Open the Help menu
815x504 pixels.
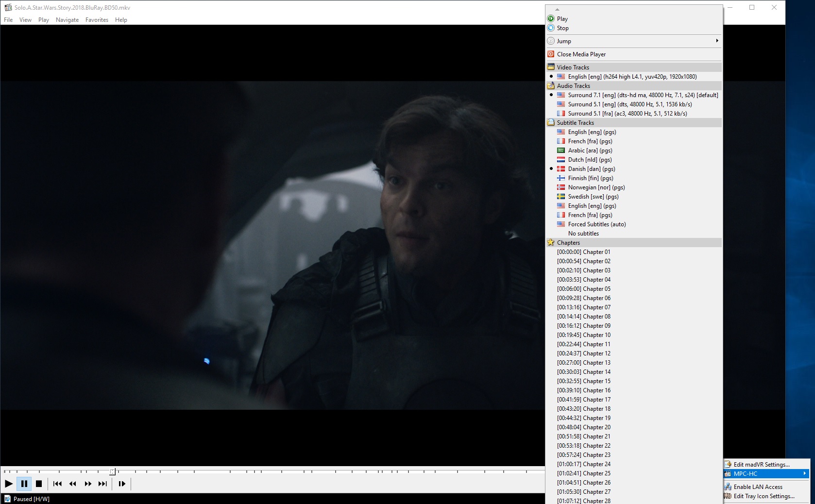[121, 20]
